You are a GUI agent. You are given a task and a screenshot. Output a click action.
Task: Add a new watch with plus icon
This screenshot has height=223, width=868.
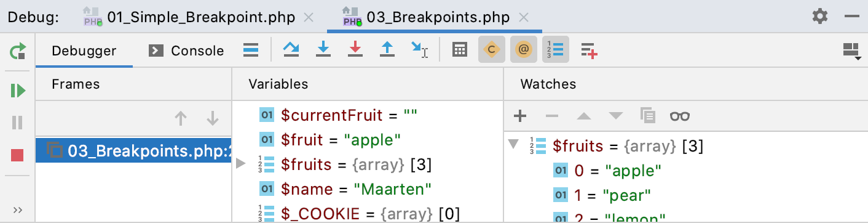pyautogui.click(x=520, y=115)
